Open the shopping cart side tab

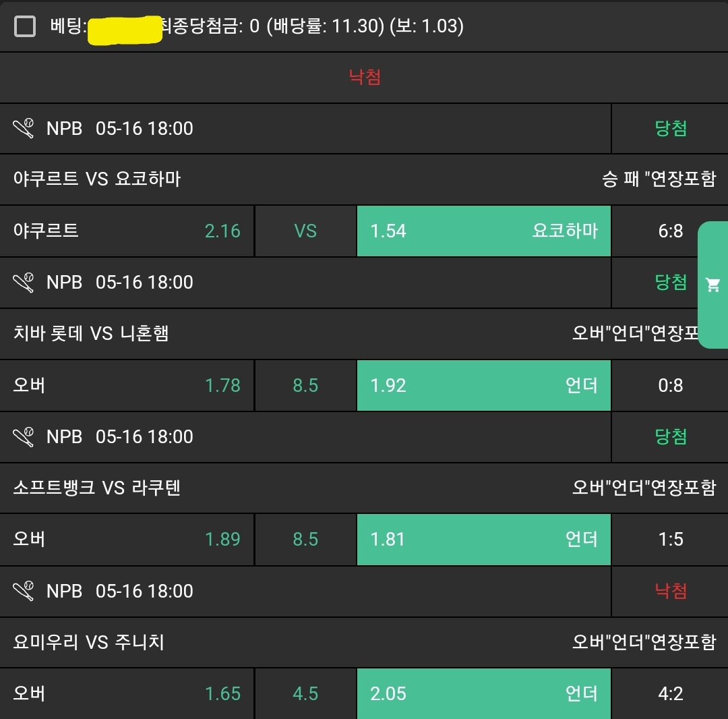pyautogui.click(x=712, y=285)
